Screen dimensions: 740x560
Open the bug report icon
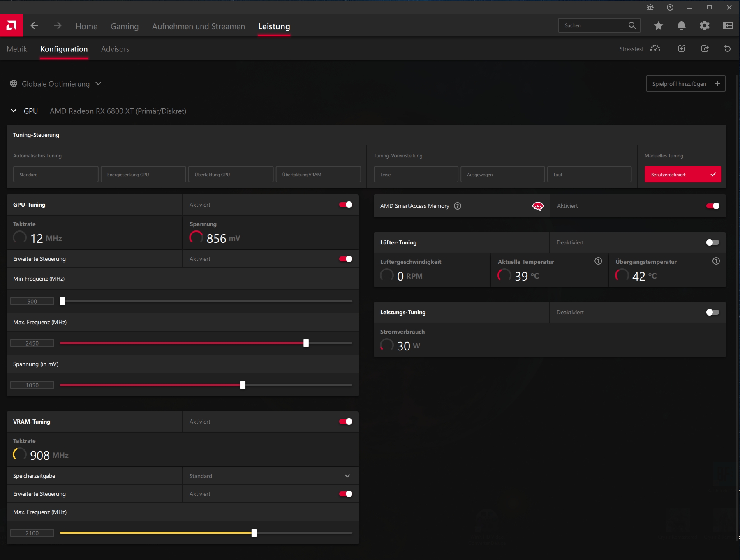[650, 7]
